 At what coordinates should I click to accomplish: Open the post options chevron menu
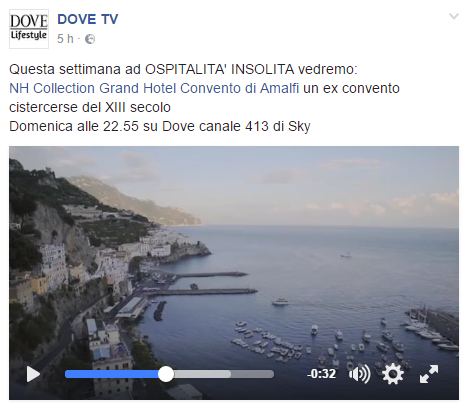pyautogui.click(x=454, y=16)
